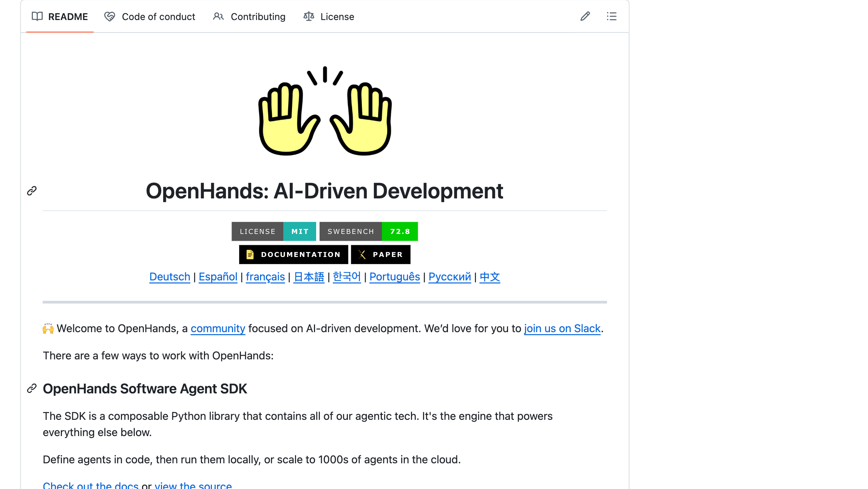Open the README outline icon
This screenshot has height=489, width=868.
tap(612, 16)
